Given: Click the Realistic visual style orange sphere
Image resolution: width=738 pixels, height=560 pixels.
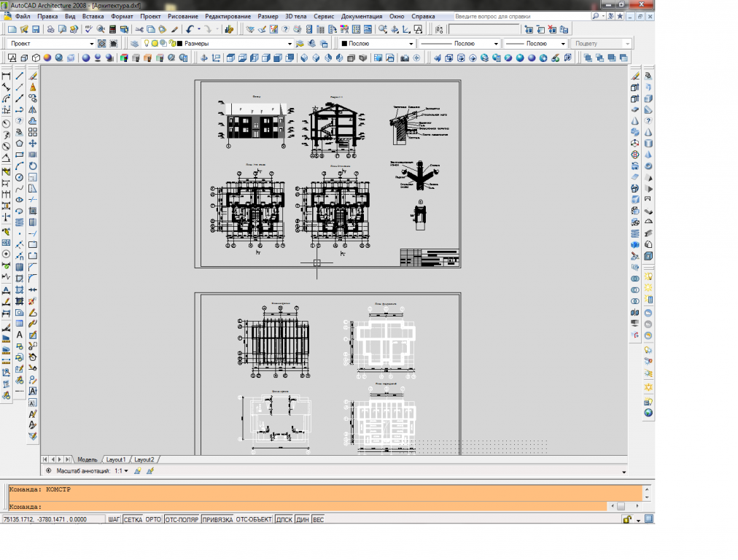Looking at the screenshot, I should click(47, 58).
